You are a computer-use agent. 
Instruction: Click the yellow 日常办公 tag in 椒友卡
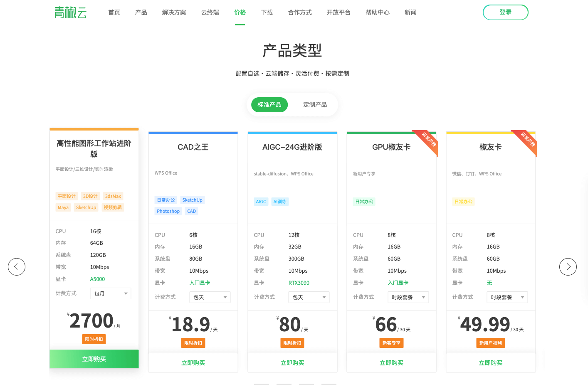[x=464, y=202]
